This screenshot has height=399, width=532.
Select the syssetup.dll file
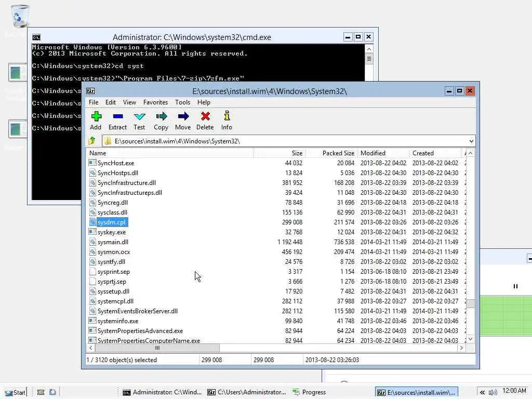[x=113, y=291]
